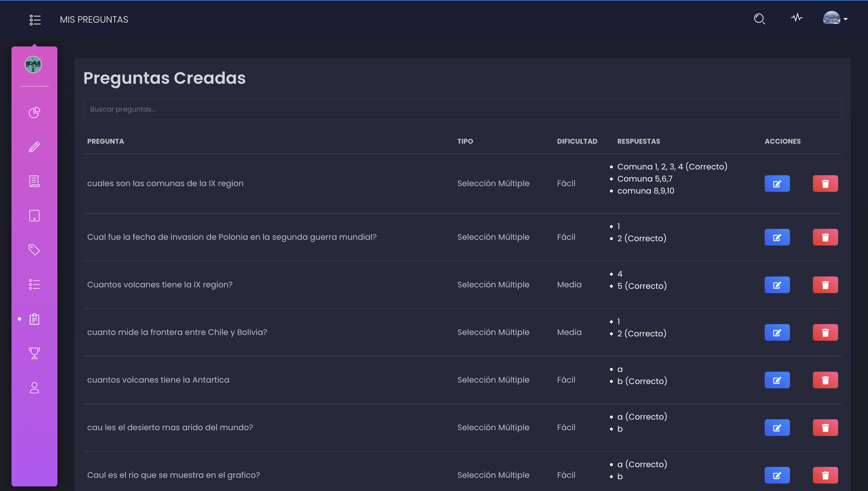Open the trophy/achievements icon in sidebar
Viewport: 868px width, 491px height.
(34, 353)
